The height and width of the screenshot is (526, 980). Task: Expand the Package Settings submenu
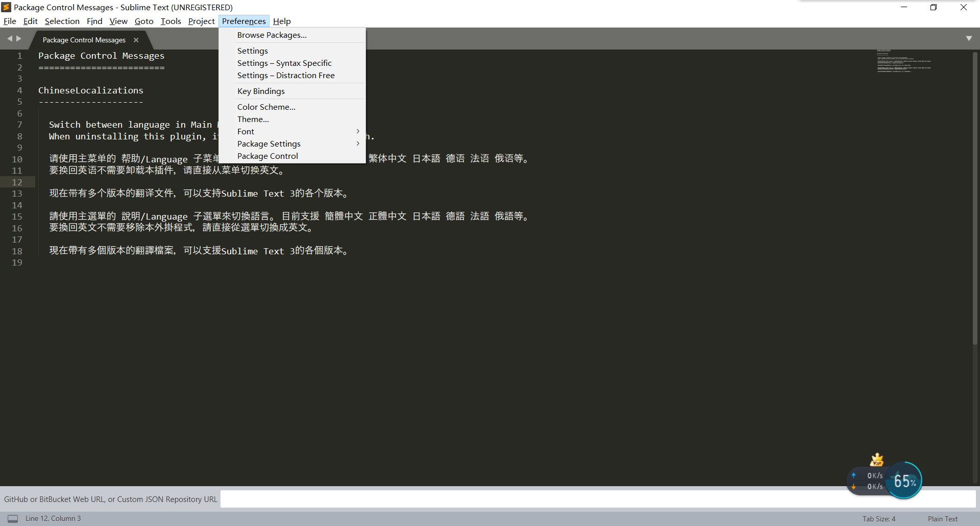click(292, 144)
